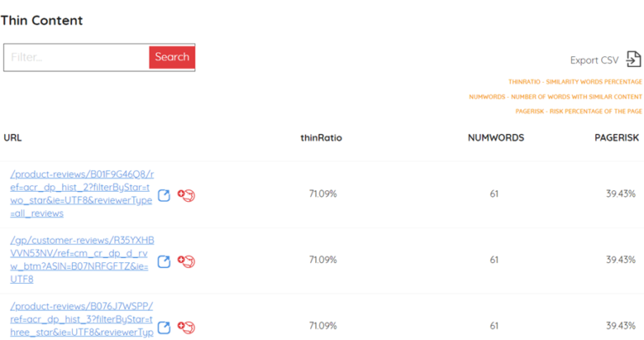Click the red Search button

pyautogui.click(x=172, y=57)
